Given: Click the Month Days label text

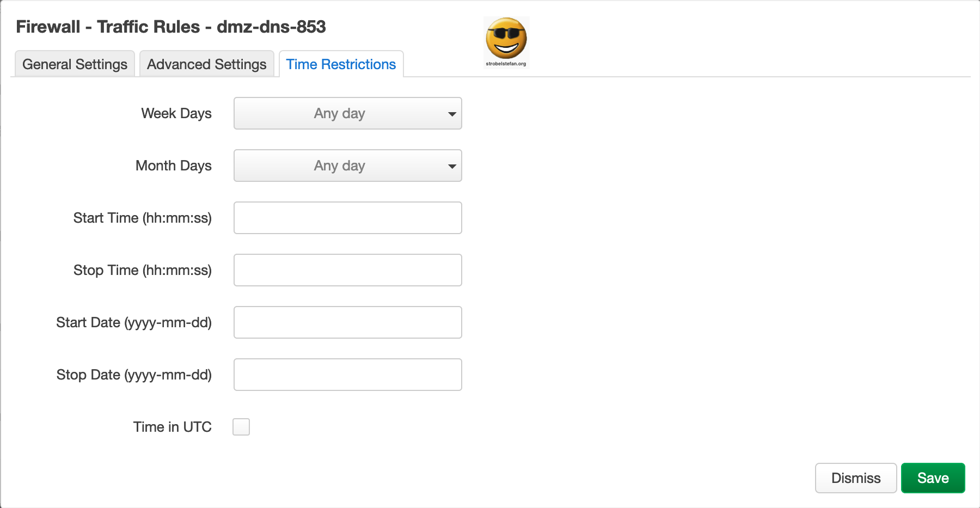Looking at the screenshot, I should coord(174,166).
